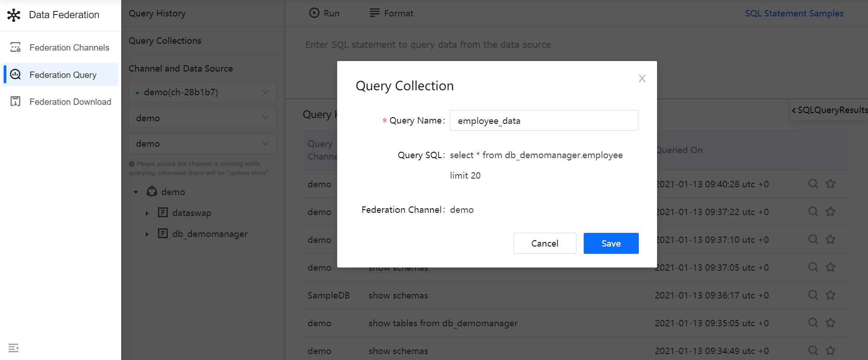Expand the db_demomanager tree node
The width and height of the screenshot is (868, 360).
tap(147, 234)
